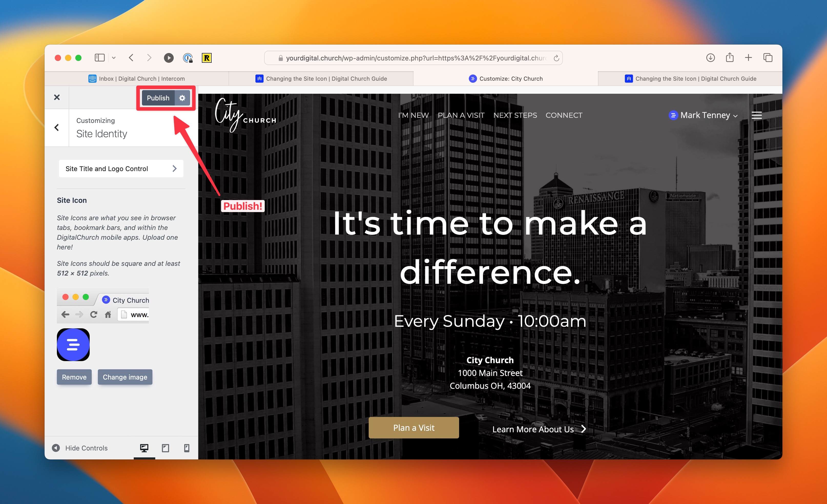Open Site Title and Logo Control

(121, 169)
